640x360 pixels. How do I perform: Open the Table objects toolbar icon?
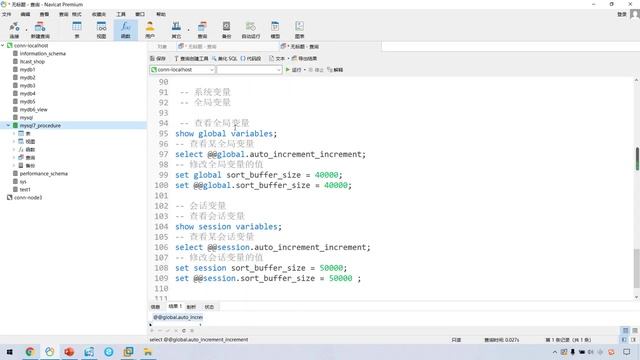(x=77, y=30)
